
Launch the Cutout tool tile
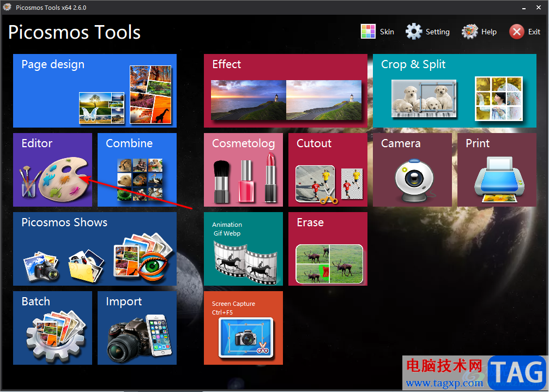328,170
